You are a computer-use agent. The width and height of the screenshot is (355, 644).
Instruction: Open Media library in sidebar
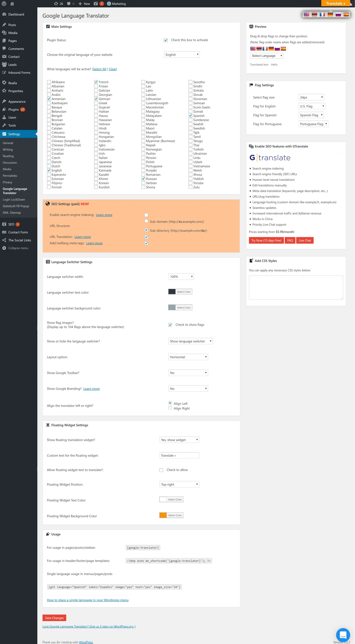[13, 33]
